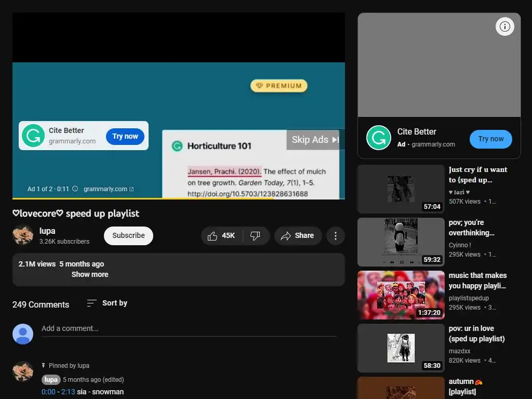Open the Cyinno ! channel name

[460, 245]
